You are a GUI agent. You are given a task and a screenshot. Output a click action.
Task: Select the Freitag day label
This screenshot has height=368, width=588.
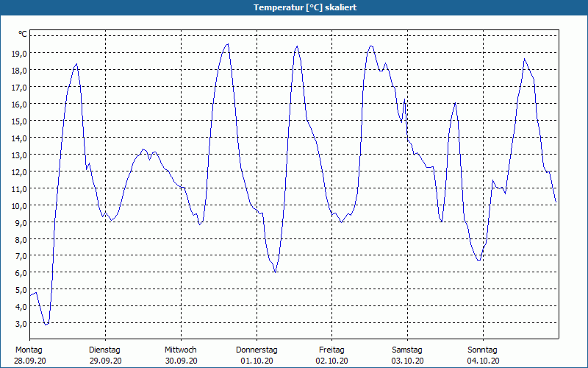(332, 350)
